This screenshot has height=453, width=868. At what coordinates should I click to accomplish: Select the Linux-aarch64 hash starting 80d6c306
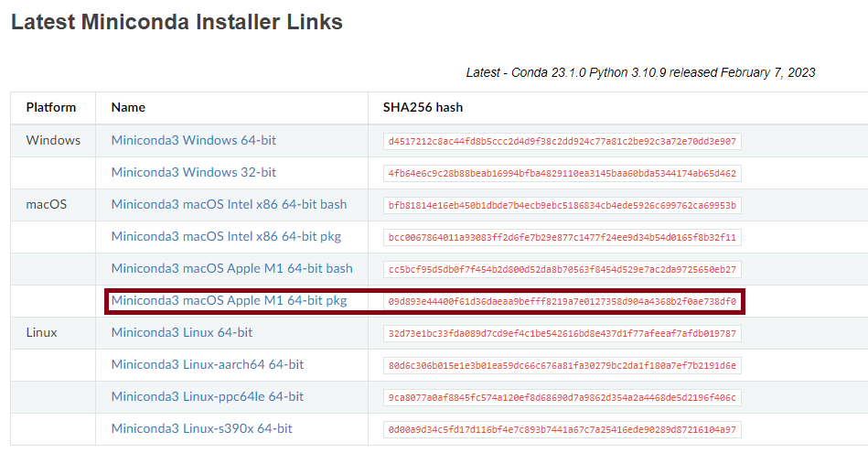562,365
